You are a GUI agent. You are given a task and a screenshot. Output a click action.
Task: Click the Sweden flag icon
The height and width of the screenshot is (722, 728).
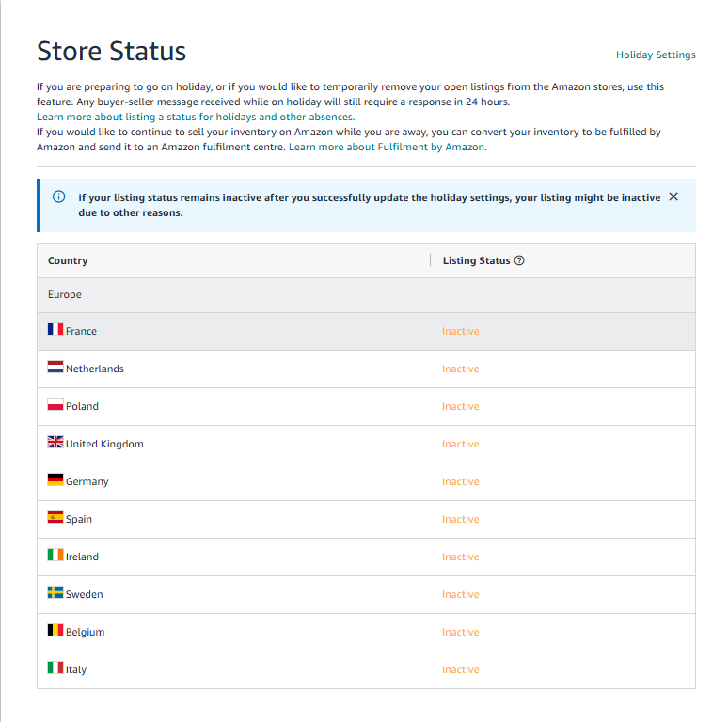point(55,592)
